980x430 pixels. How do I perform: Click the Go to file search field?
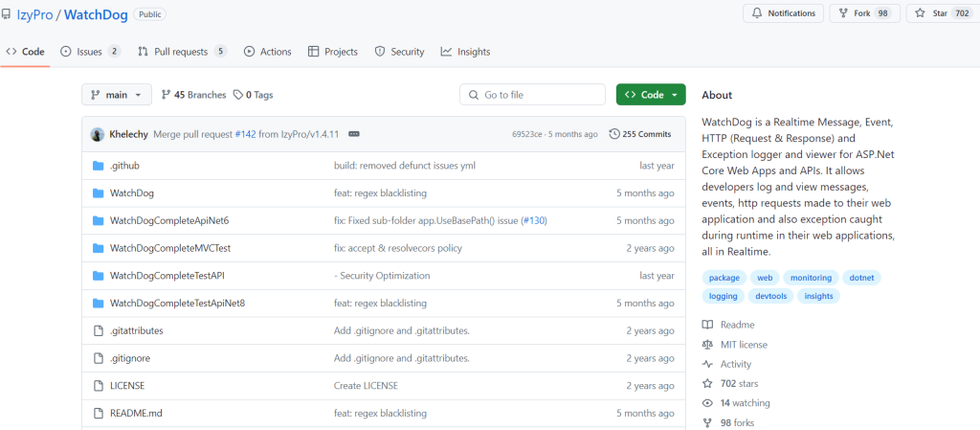[x=532, y=95]
